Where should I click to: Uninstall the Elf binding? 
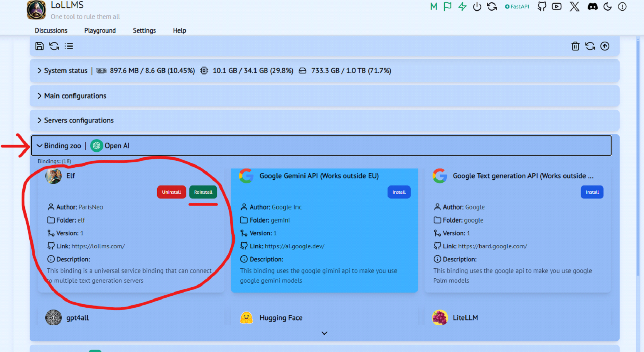pos(172,192)
